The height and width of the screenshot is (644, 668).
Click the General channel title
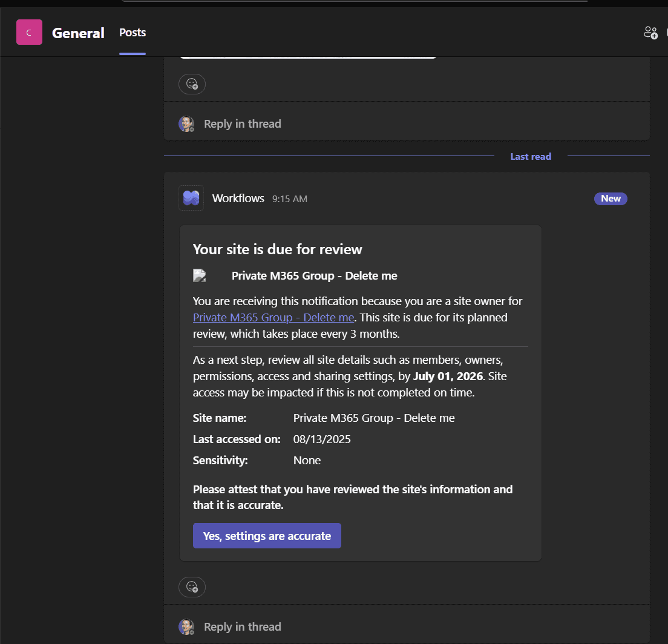(78, 33)
